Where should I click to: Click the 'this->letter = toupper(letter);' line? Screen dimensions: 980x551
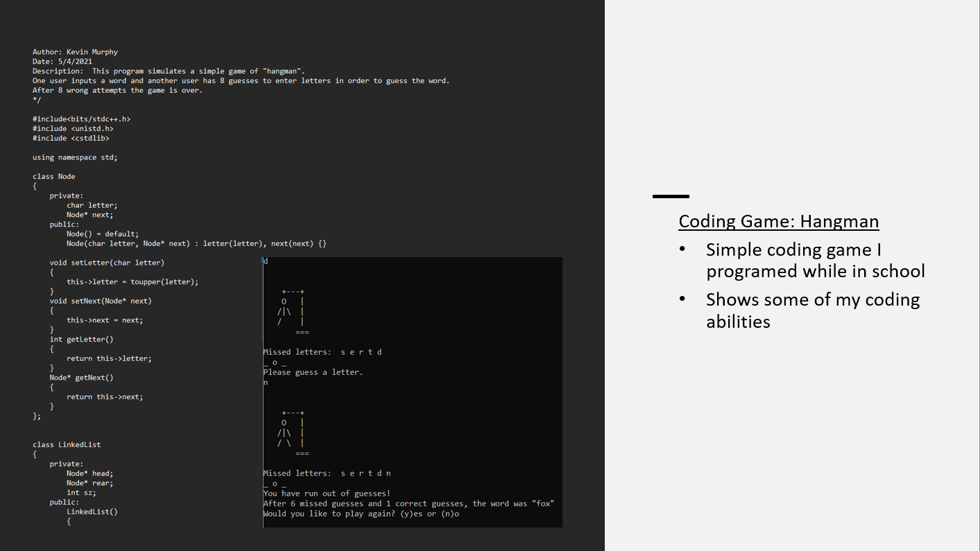[x=132, y=282]
